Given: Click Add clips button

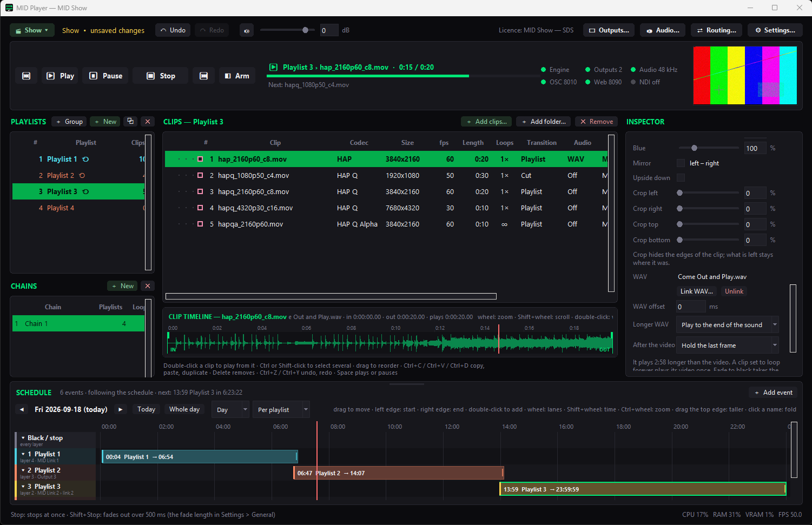Looking at the screenshot, I should coord(486,122).
